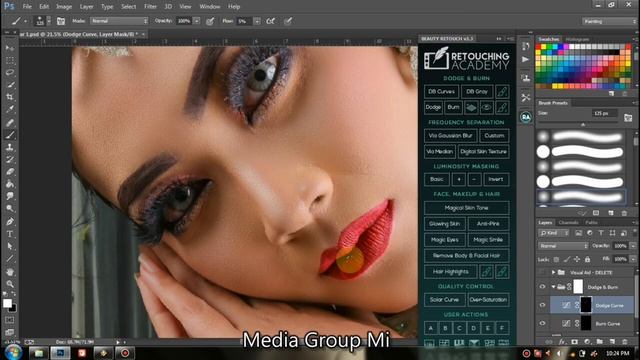The width and height of the screenshot is (640, 360).
Task: Toggle lock transparent pixels
Action: click(556, 259)
